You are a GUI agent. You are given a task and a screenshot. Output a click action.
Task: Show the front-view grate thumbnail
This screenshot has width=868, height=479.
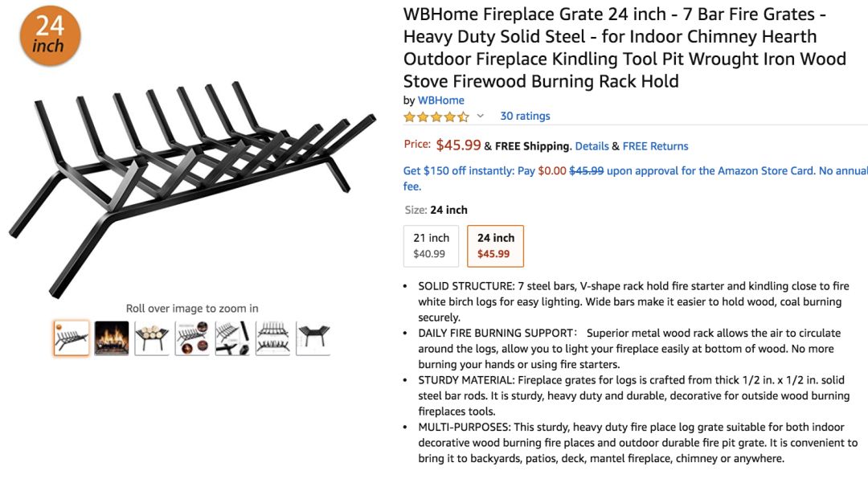tap(313, 338)
